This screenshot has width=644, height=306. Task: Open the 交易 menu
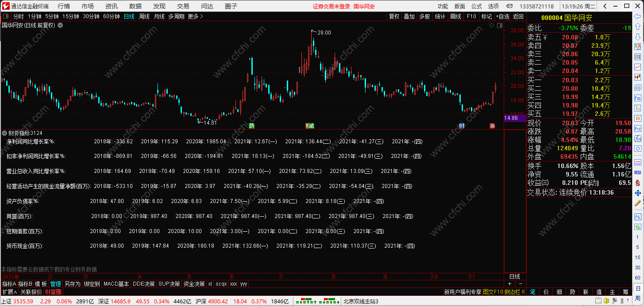pyautogui.click(x=183, y=6)
